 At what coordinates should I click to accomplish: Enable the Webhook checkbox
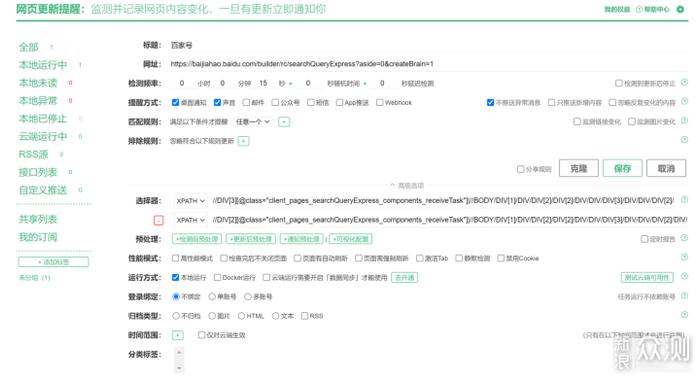coord(379,103)
